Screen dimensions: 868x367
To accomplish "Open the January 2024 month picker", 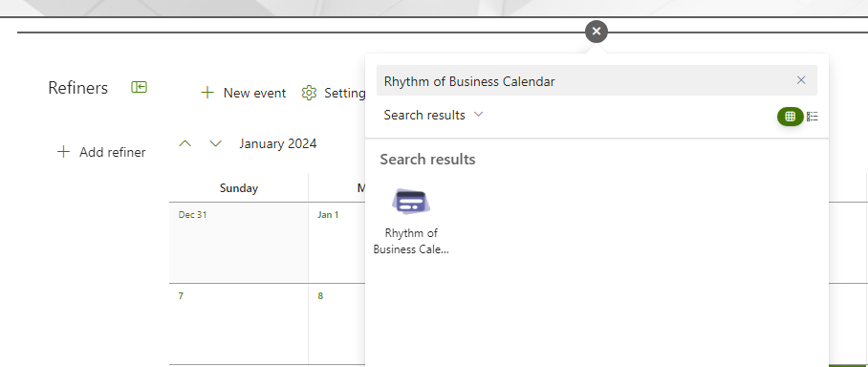I will 278,144.
